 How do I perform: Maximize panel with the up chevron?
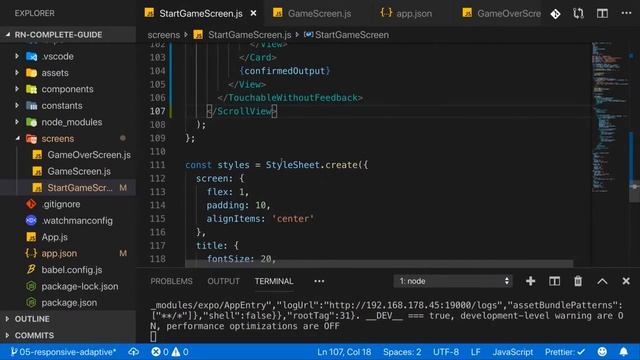click(602, 281)
